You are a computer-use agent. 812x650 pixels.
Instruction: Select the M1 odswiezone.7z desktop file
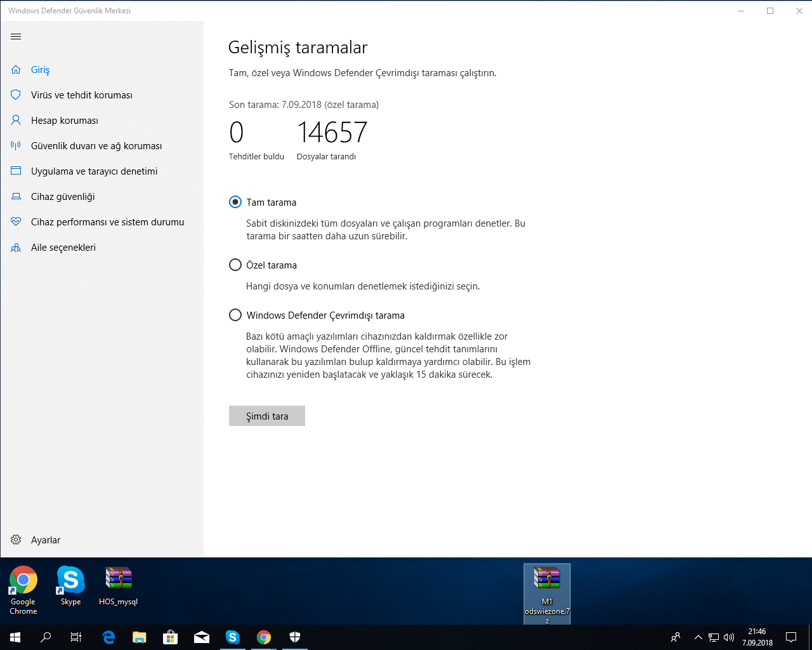coord(547,594)
